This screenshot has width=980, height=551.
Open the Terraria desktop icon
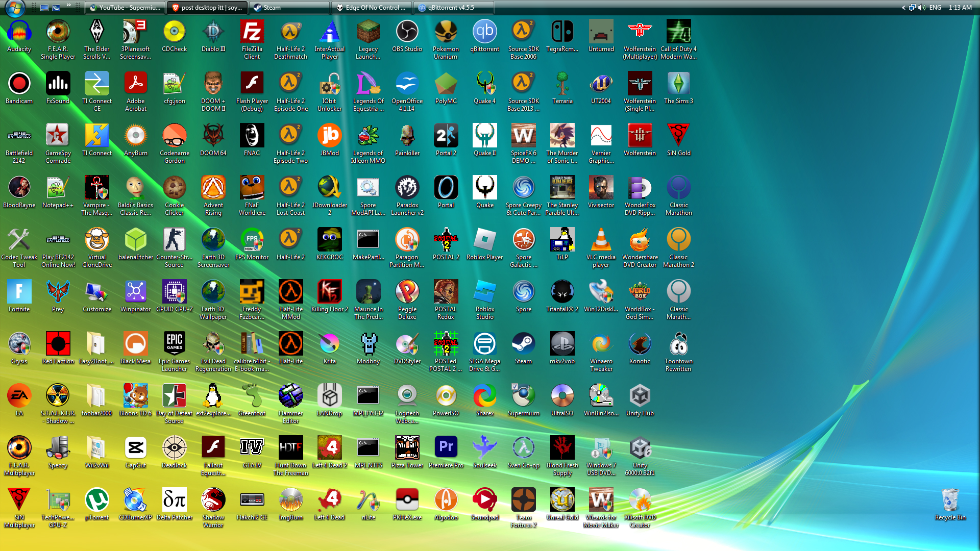562,89
